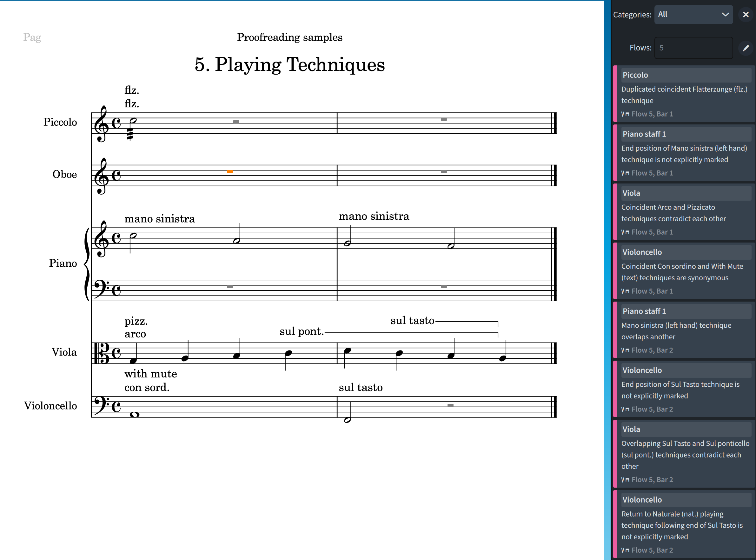Viewport: 756px width, 560px height.
Task: Select Viola overlapping Sul Tasto issue
Action: (x=684, y=454)
